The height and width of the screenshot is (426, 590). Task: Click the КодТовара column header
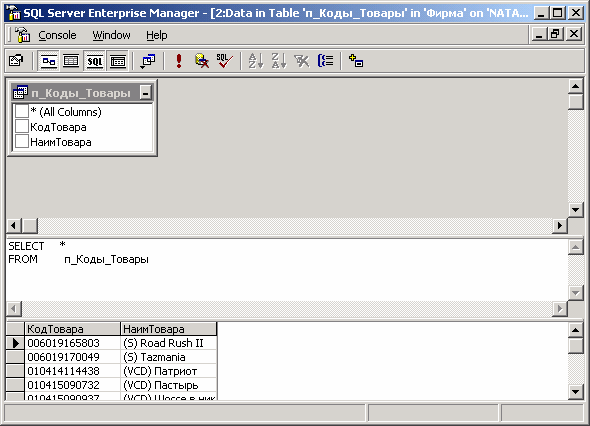point(72,329)
